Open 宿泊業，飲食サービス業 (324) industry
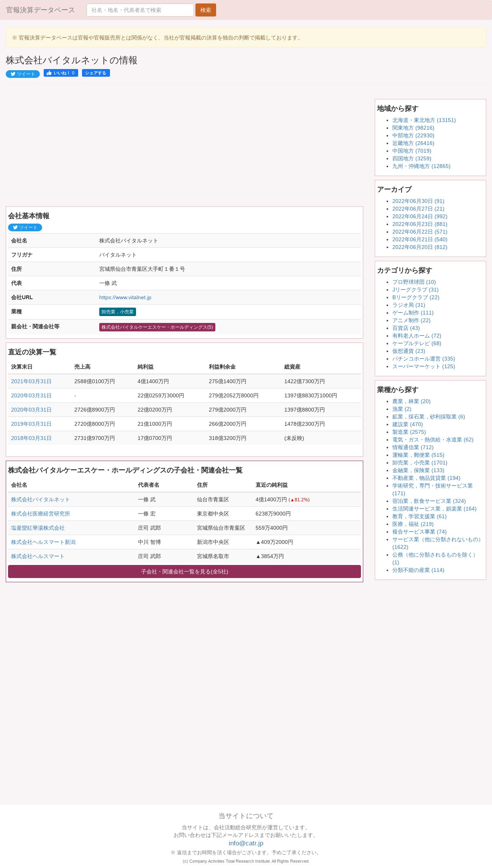Viewport: 492px width, 868px height. point(429,501)
